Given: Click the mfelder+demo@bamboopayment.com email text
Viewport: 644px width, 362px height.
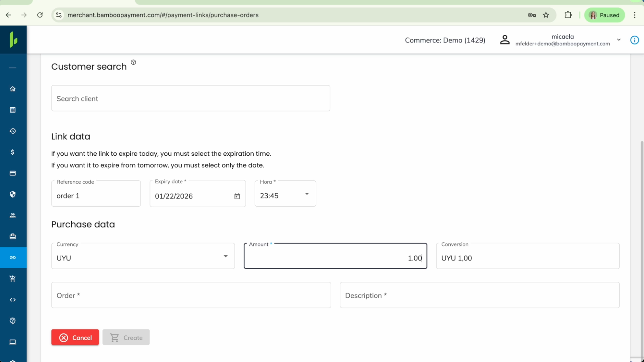Looking at the screenshot, I should [563, 44].
